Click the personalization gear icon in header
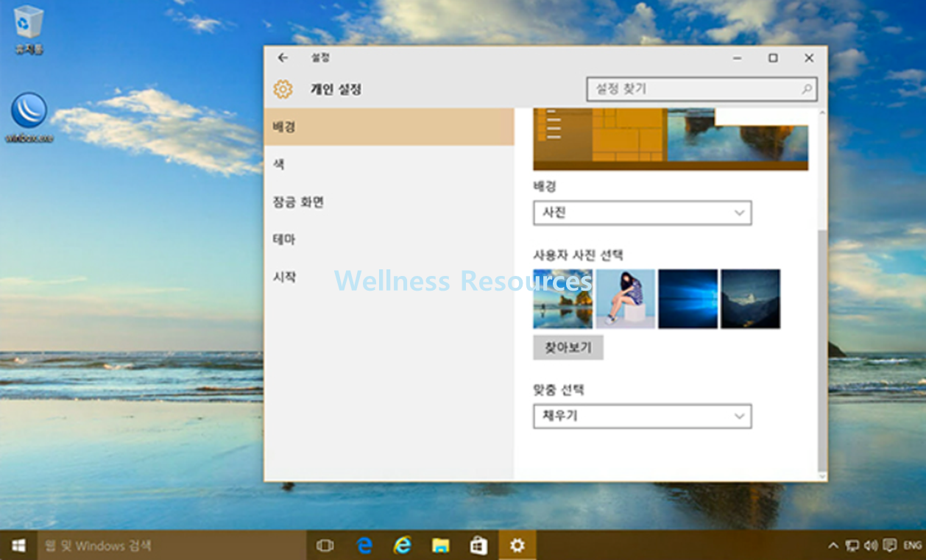This screenshot has width=926, height=560. click(283, 89)
